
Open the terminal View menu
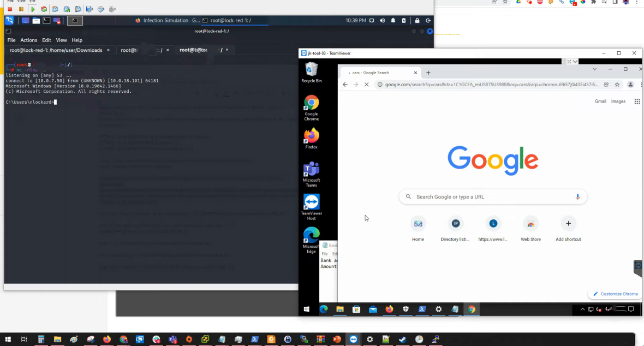click(61, 40)
